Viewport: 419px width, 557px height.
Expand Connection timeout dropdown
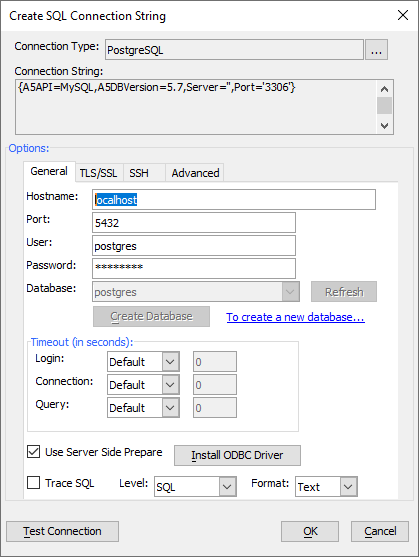170,385
